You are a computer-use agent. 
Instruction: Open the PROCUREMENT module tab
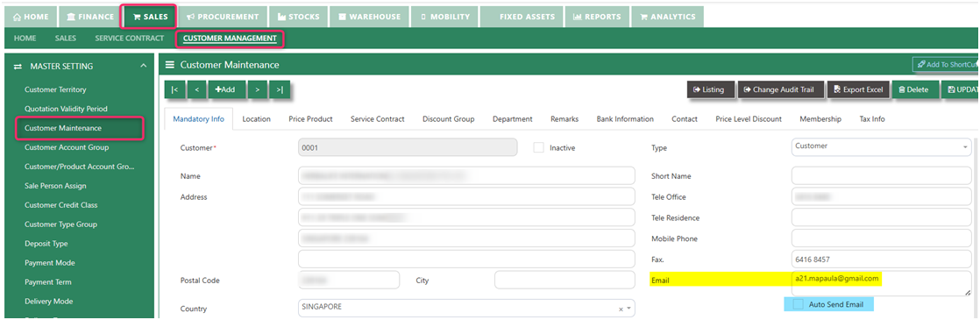point(223,17)
